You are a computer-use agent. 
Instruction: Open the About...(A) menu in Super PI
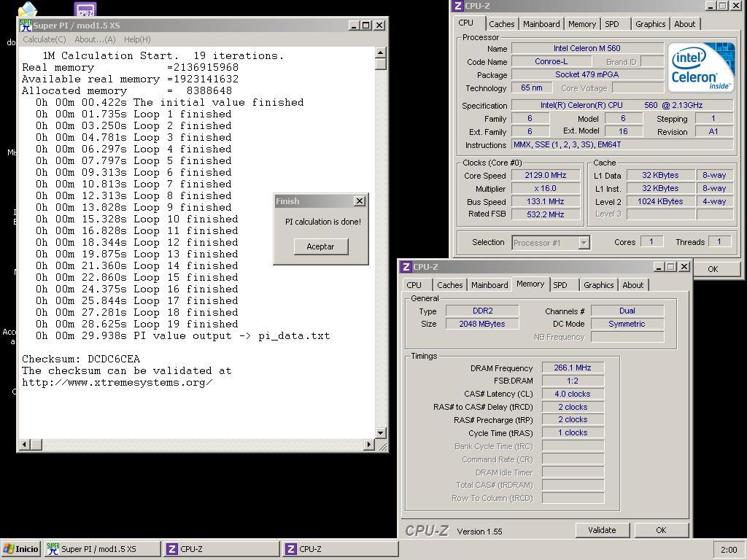(95, 39)
